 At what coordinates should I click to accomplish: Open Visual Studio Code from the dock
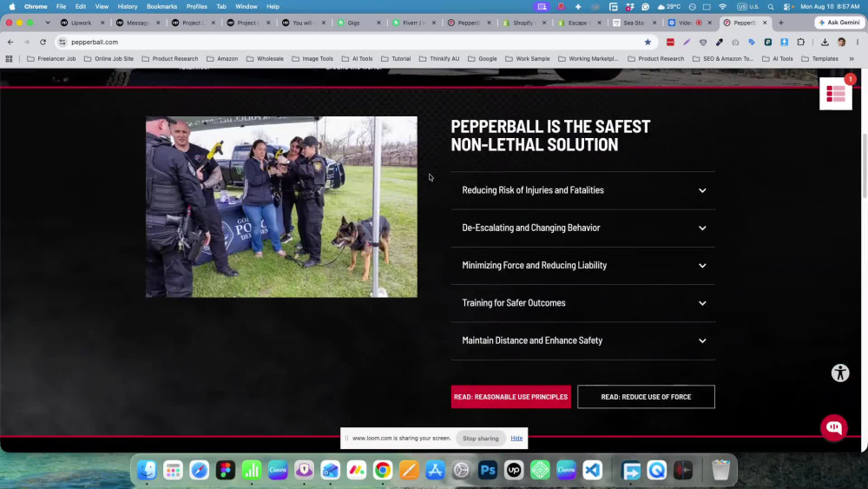point(592,470)
